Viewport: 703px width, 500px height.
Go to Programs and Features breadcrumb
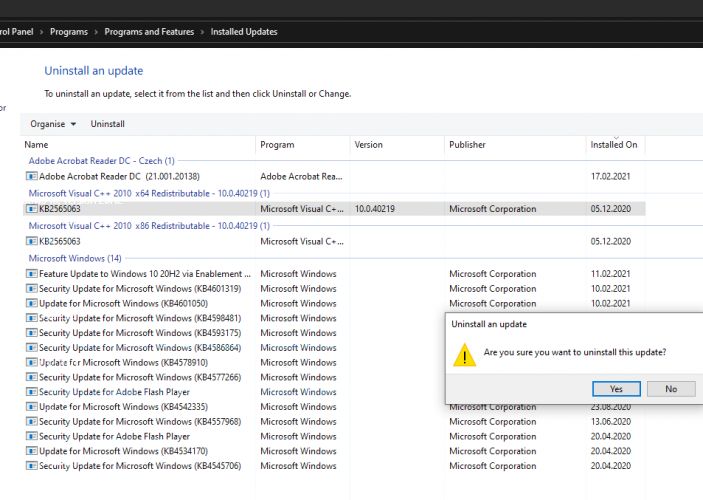tap(149, 32)
